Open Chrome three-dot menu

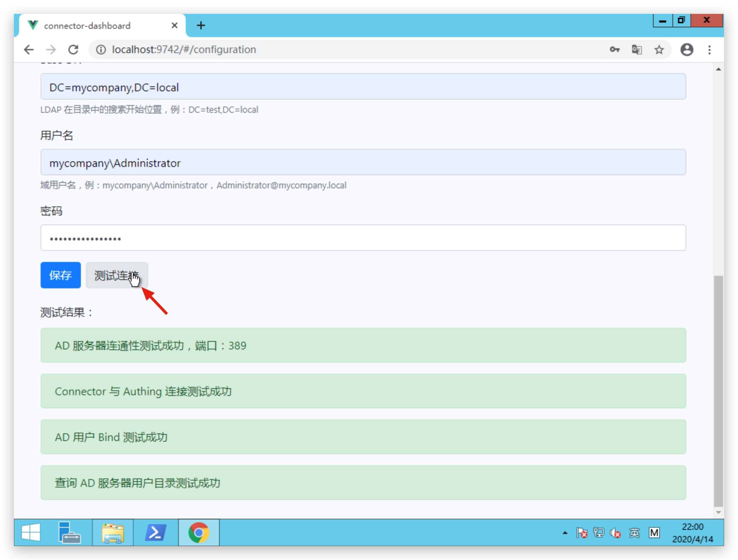(x=709, y=50)
